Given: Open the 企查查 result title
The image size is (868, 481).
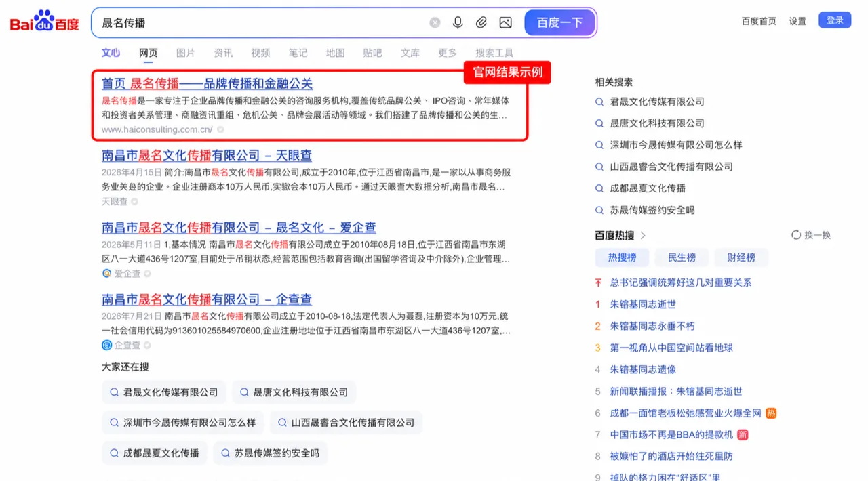Looking at the screenshot, I should point(207,299).
